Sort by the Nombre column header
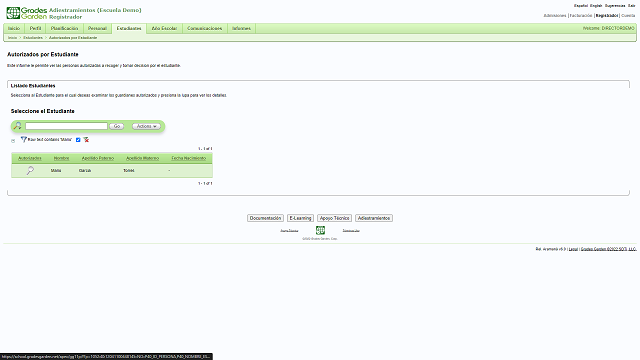640x360 pixels. pos(61,158)
